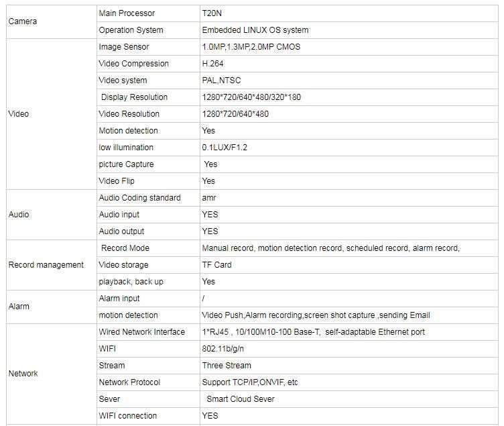The image size is (504, 426).
Task: Select the "Alarm input" row label
Action: click(x=119, y=299)
